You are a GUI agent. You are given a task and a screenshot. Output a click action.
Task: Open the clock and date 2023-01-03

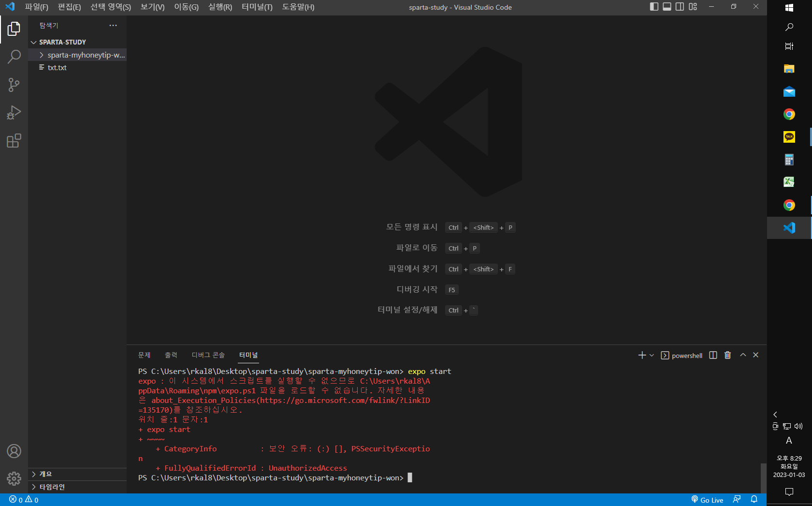coord(789,466)
